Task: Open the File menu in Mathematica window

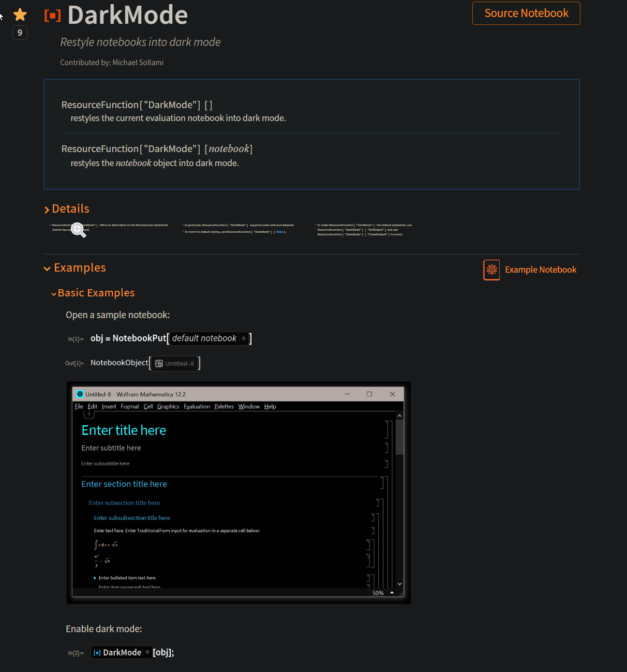Action: click(79, 407)
